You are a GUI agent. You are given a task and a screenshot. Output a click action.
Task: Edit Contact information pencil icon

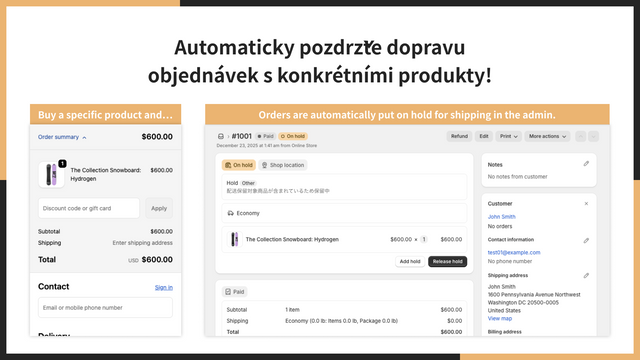coord(586,240)
